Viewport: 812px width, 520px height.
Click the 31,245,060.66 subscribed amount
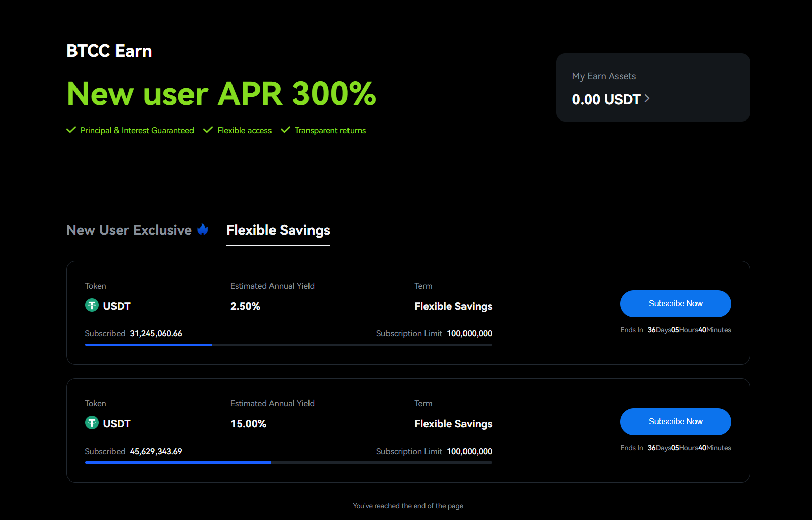(x=156, y=333)
